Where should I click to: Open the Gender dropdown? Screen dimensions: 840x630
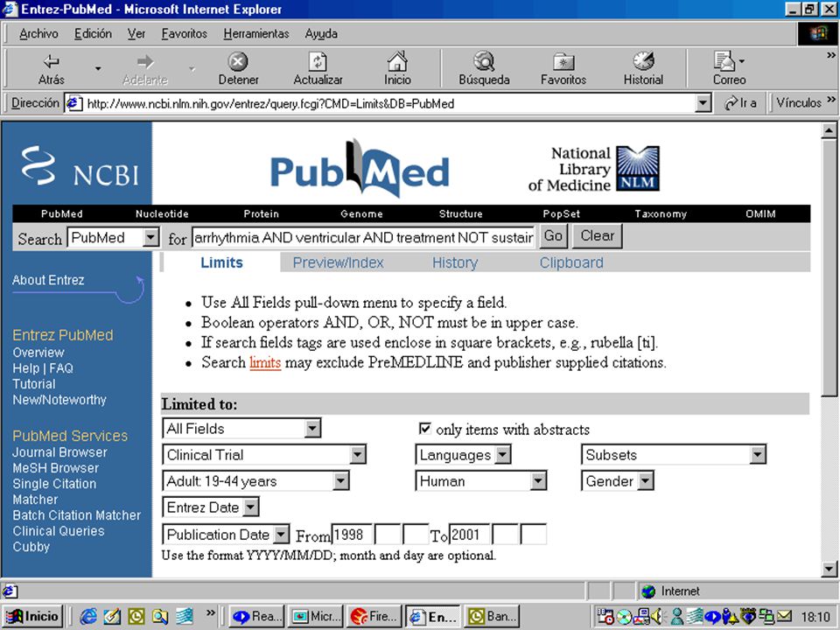[x=618, y=481]
